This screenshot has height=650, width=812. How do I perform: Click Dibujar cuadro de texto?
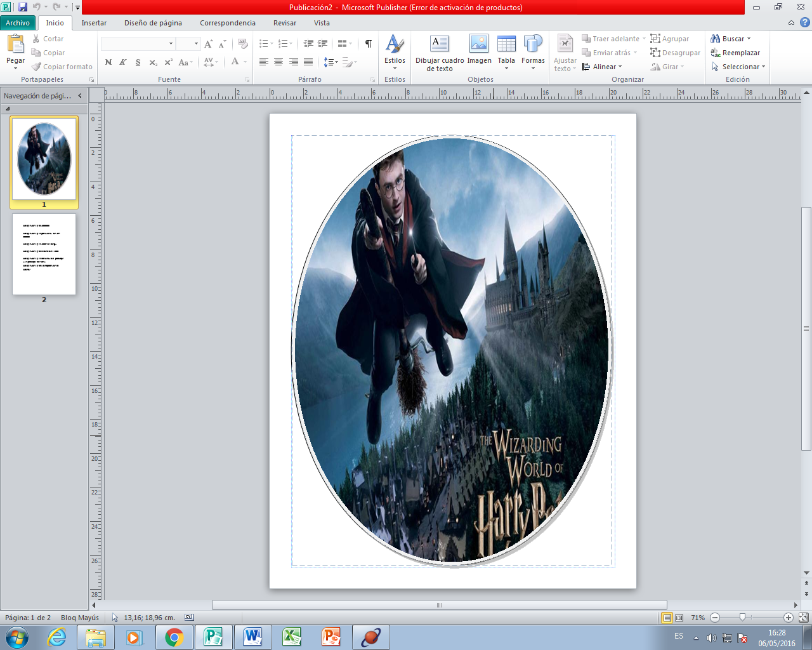tap(440, 53)
